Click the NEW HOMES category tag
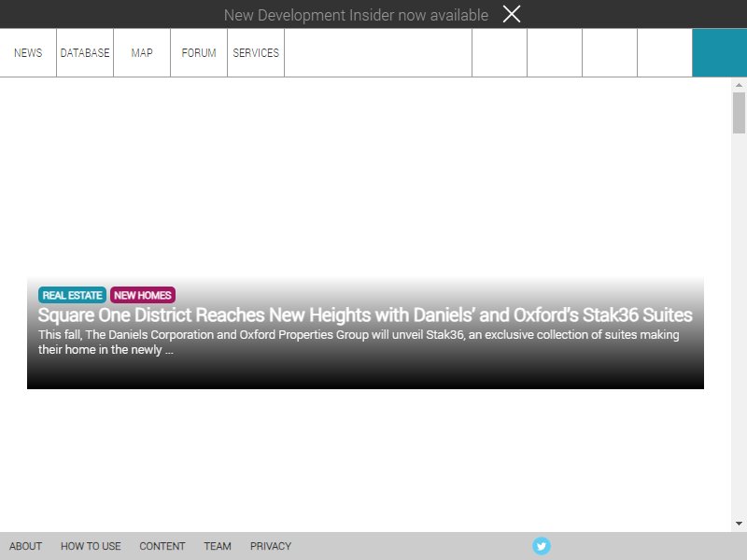Viewport: 747px width, 560px height. click(x=143, y=295)
